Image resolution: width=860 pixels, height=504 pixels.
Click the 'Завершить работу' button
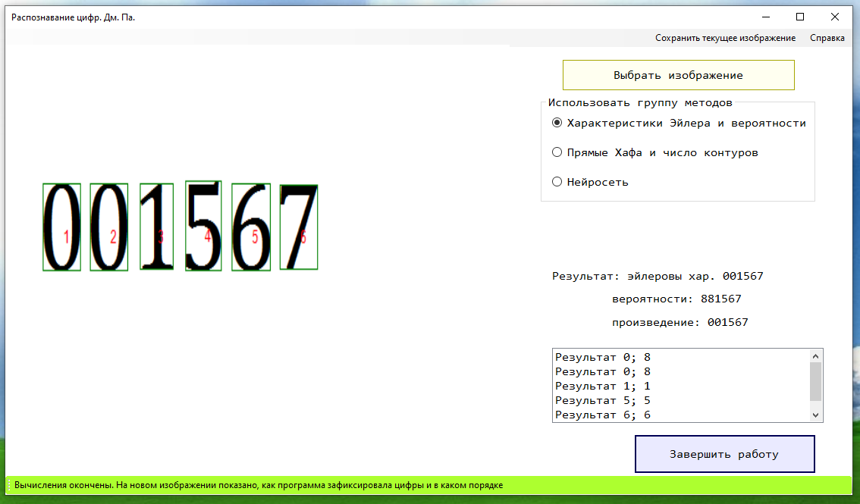click(x=724, y=454)
